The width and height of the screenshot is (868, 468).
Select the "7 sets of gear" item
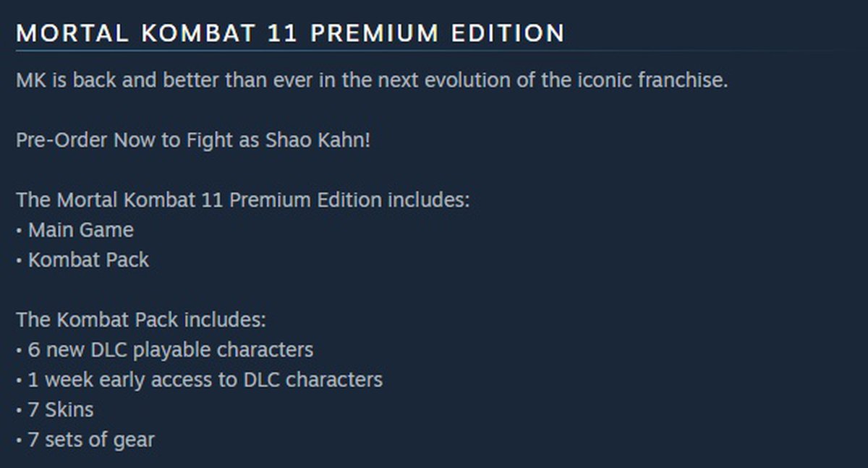click(91, 440)
